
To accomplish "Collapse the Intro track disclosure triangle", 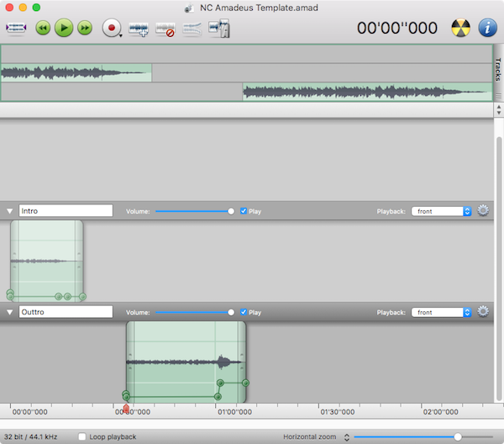I will (x=9, y=211).
